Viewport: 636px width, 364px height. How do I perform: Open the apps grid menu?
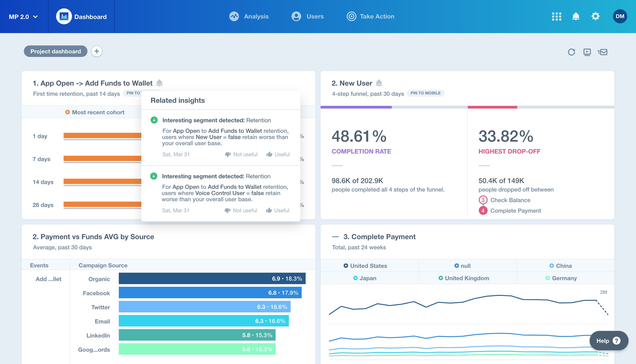tap(556, 17)
